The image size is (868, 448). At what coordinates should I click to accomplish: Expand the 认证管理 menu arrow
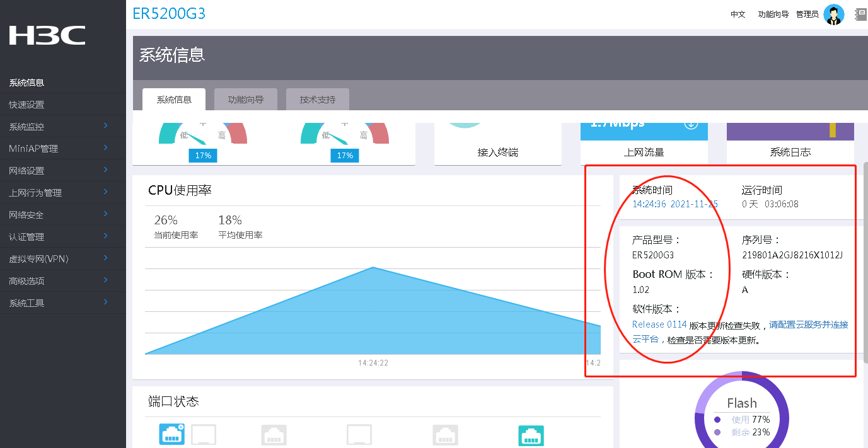click(105, 236)
